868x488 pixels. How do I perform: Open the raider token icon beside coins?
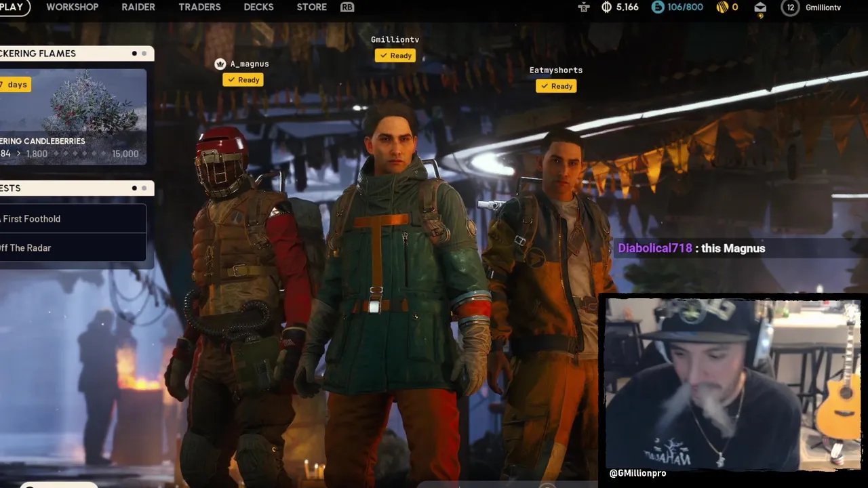coord(584,7)
